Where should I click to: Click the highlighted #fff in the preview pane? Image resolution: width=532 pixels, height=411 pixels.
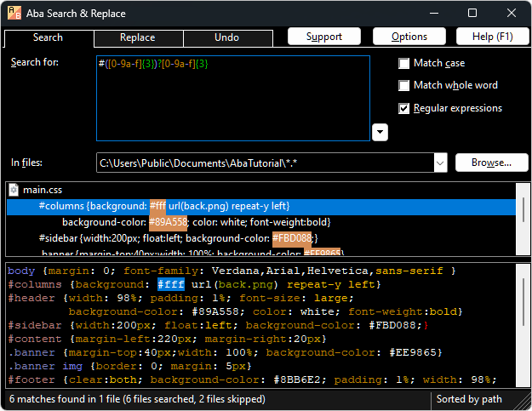pos(170,284)
